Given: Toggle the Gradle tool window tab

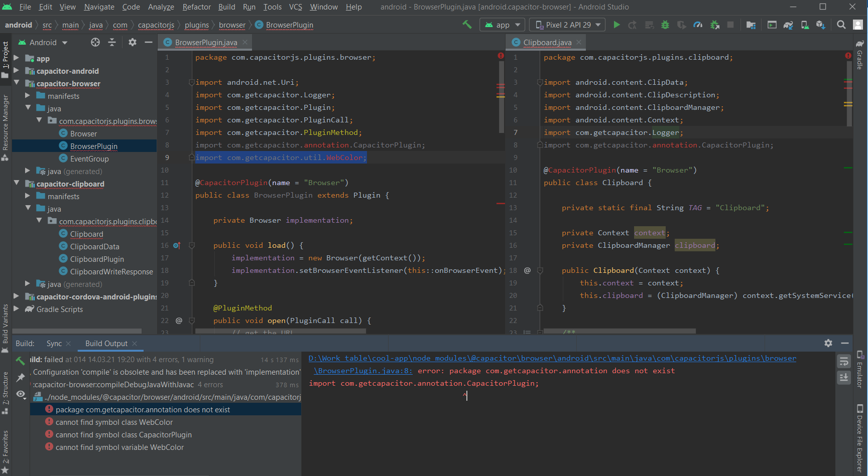Looking at the screenshot, I should 859,55.
